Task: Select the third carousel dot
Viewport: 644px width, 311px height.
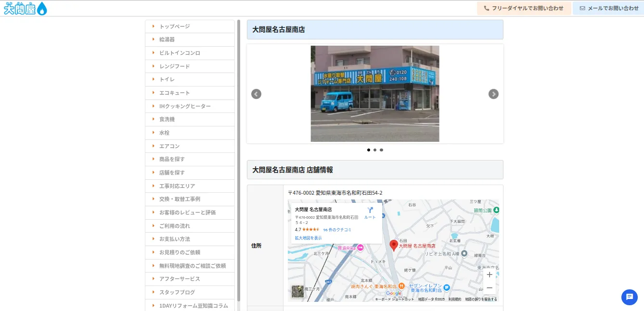Action: (x=381, y=150)
